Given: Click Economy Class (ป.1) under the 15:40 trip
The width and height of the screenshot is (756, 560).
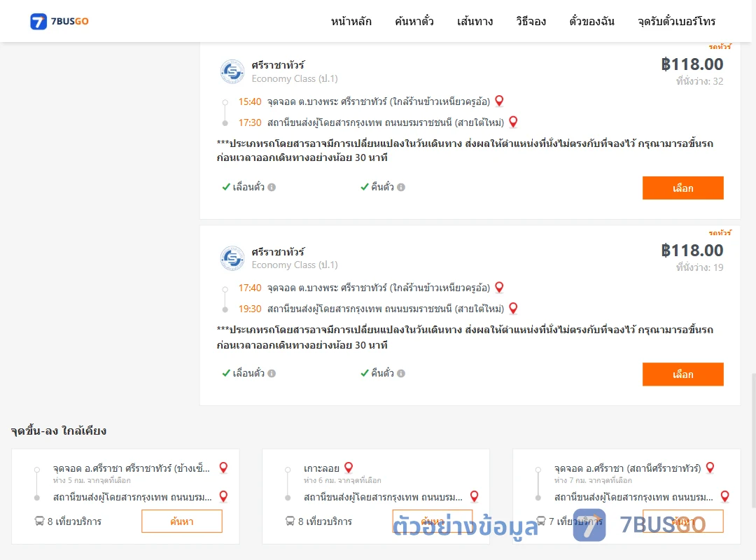Looking at the screenshot, I should click(x=295, y=78).
